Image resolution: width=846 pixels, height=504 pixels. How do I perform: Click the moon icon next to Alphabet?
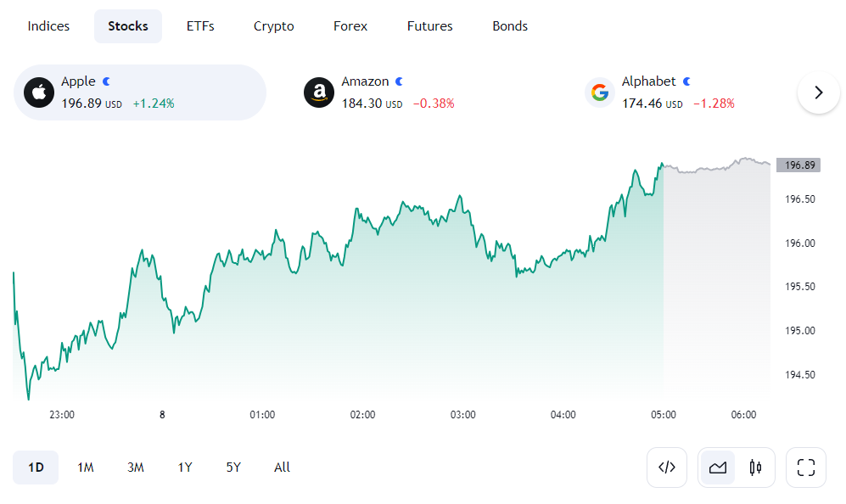(686, 81)
